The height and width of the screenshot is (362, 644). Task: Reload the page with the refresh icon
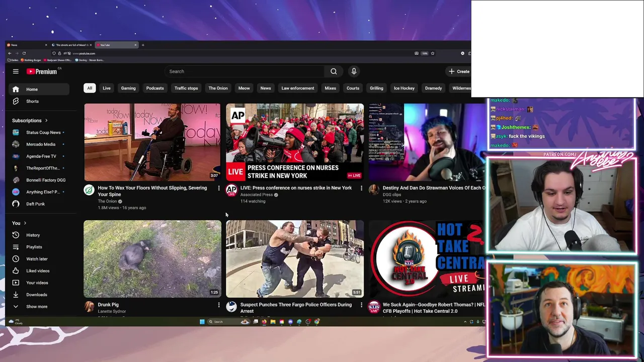click(x=24, y=53)
